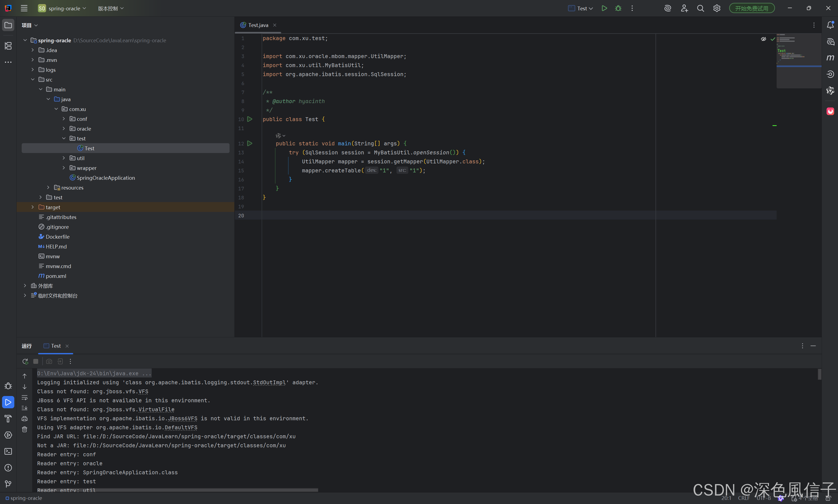Open the 版本控制 dropdown menu
Screen dimensions: 838x504
point(111,8)
